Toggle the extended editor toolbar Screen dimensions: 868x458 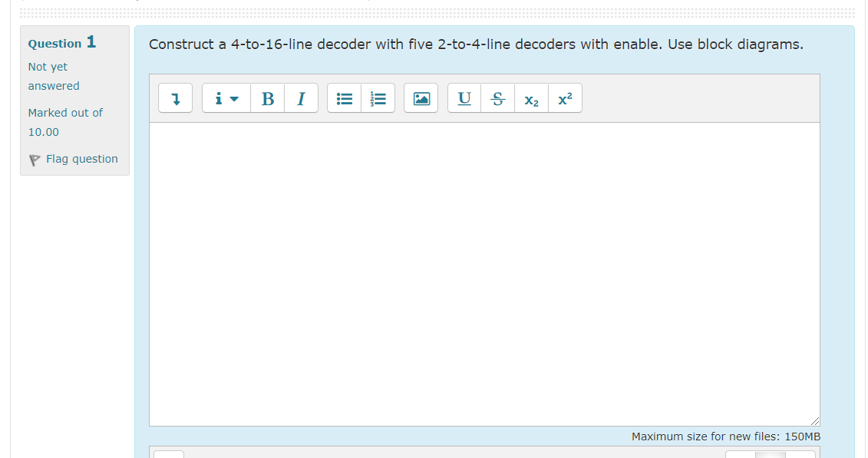(175, 98)
